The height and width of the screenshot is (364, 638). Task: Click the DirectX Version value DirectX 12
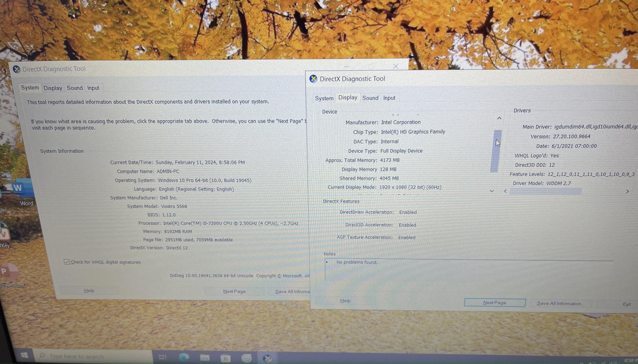point(177,248)
